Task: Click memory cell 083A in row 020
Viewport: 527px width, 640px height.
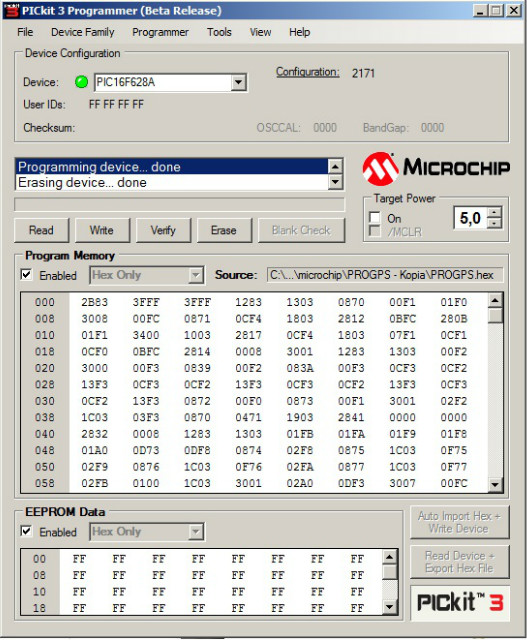Action: click(x=300, y=368)
